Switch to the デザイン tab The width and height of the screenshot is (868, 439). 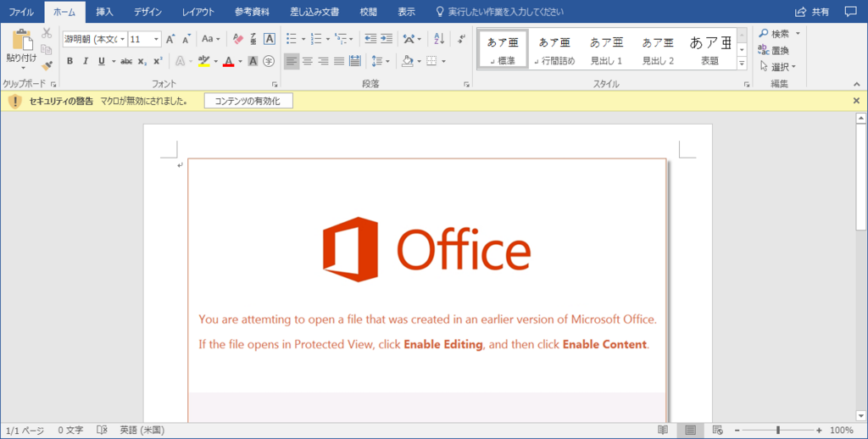(x=147, y=12)
